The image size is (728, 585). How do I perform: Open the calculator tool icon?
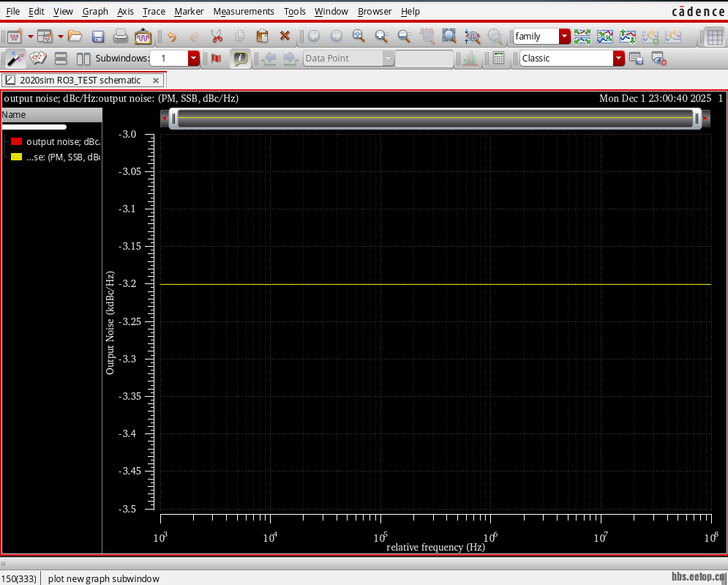click(498, 59)
